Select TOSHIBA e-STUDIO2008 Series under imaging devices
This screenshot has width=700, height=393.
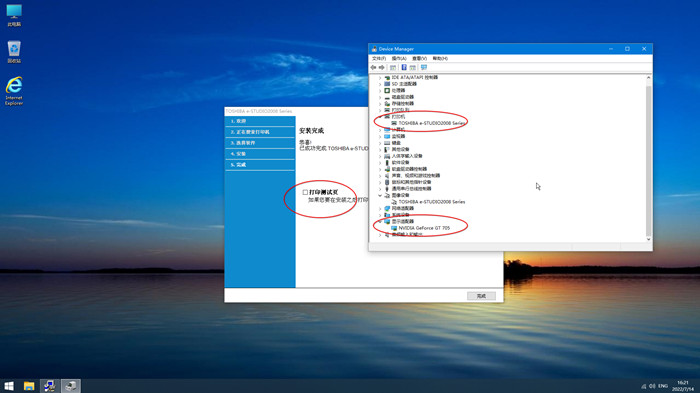click(x=432, y=202)
